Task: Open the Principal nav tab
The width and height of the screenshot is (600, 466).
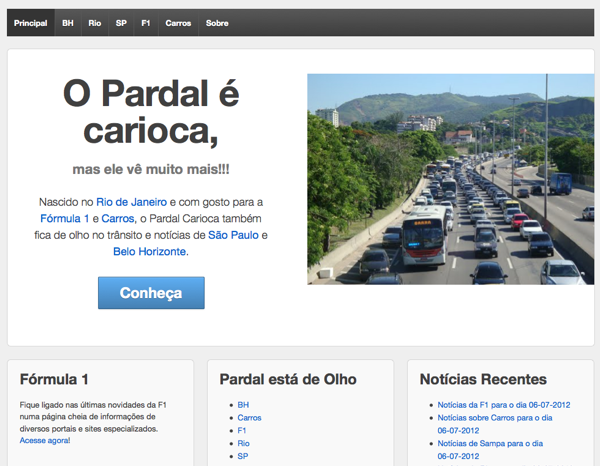Action: (x=31, y=23)
